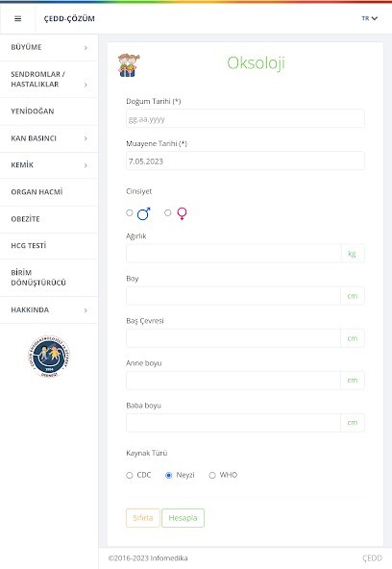
Task: Open the hamburger menu icon
Action: 17,18
